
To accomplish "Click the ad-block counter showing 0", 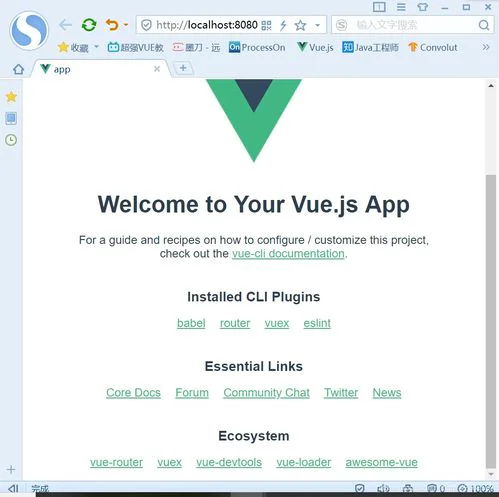I will click(436, 489).
